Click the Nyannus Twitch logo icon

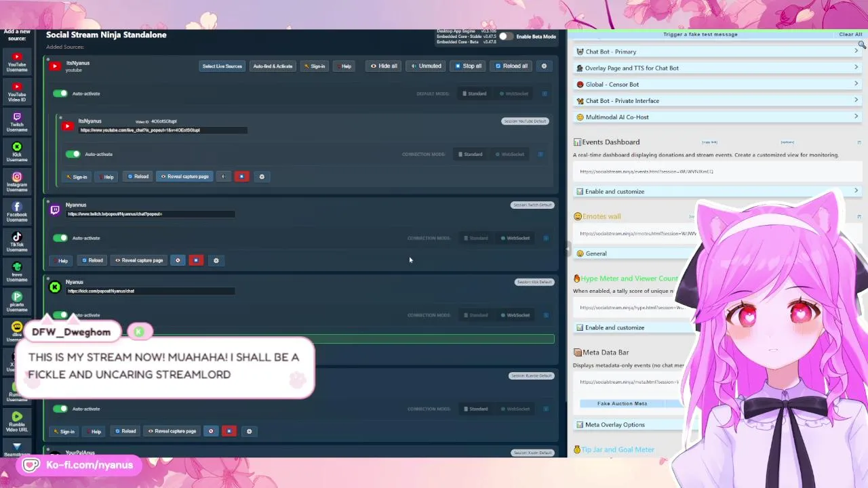(x=55, y=210)
